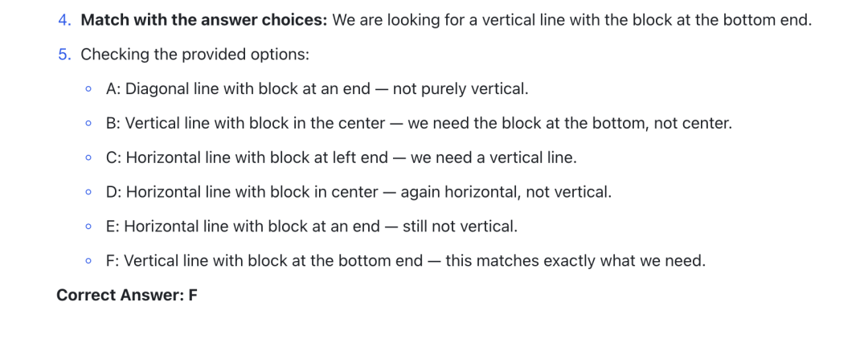Click phrase 'not purely vertical' in option A
The height and width of the screenshot is (343, 868).
click(460, 89)
